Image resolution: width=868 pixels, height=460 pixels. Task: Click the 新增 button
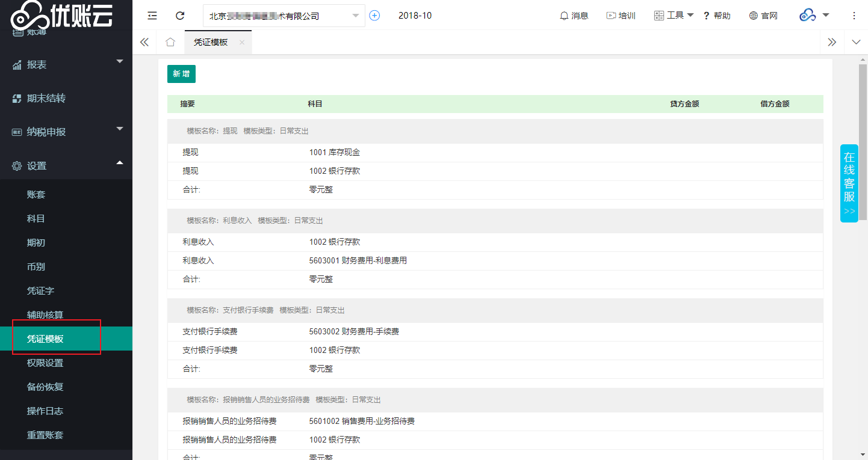pyautogui.click(x=181, y=73)
